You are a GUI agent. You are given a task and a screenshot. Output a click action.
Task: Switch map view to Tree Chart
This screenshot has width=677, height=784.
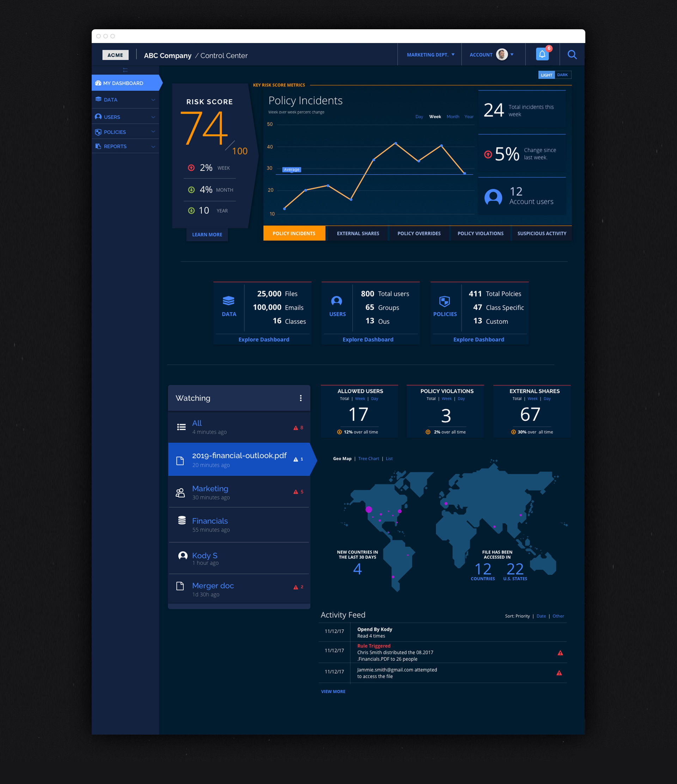coord(368,458)
